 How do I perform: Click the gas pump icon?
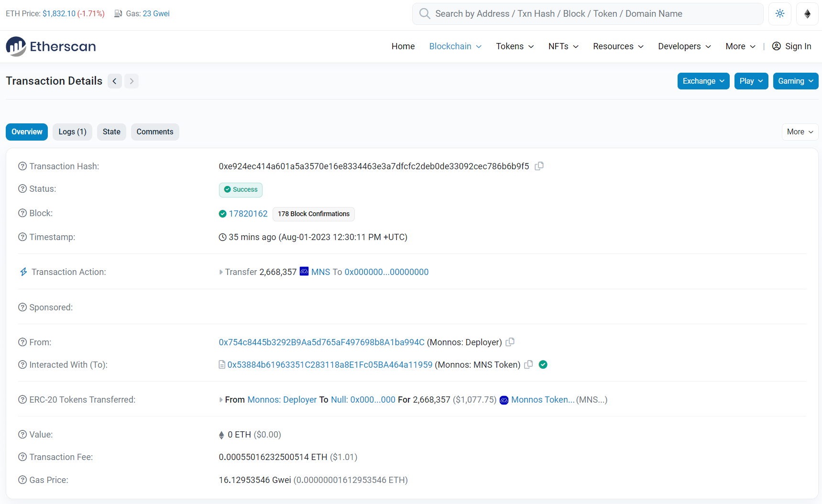coord(118,14)
